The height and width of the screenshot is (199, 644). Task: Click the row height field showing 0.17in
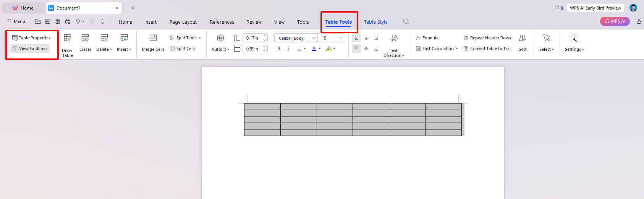point(252,38)
